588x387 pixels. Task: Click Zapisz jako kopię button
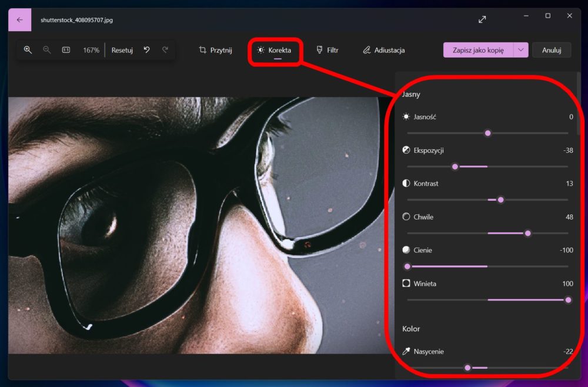click(x=478, y=50)
